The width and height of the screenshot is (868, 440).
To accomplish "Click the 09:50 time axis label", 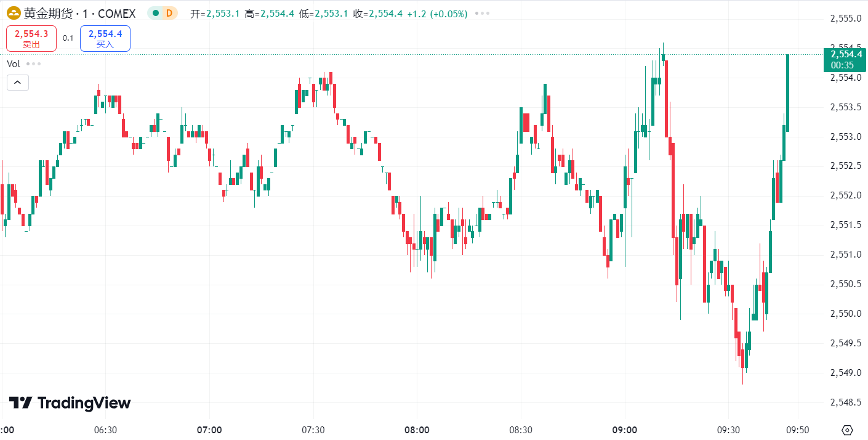I will (x=798, y=430).
